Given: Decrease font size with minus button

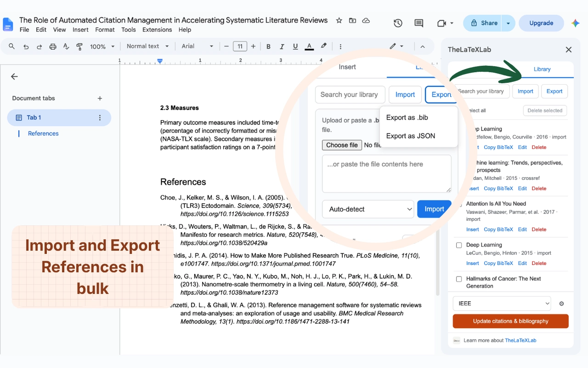Looking at the screenshot, I should tap(226, 46).
